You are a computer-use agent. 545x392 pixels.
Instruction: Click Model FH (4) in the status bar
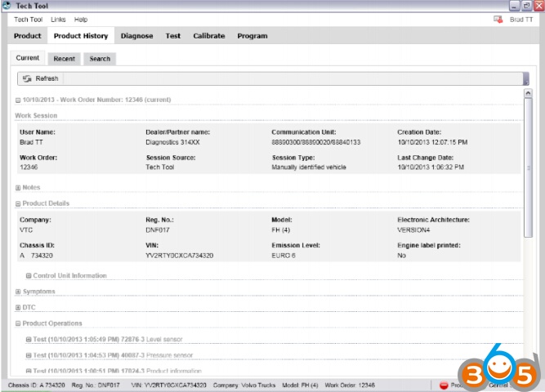point(300,385)
